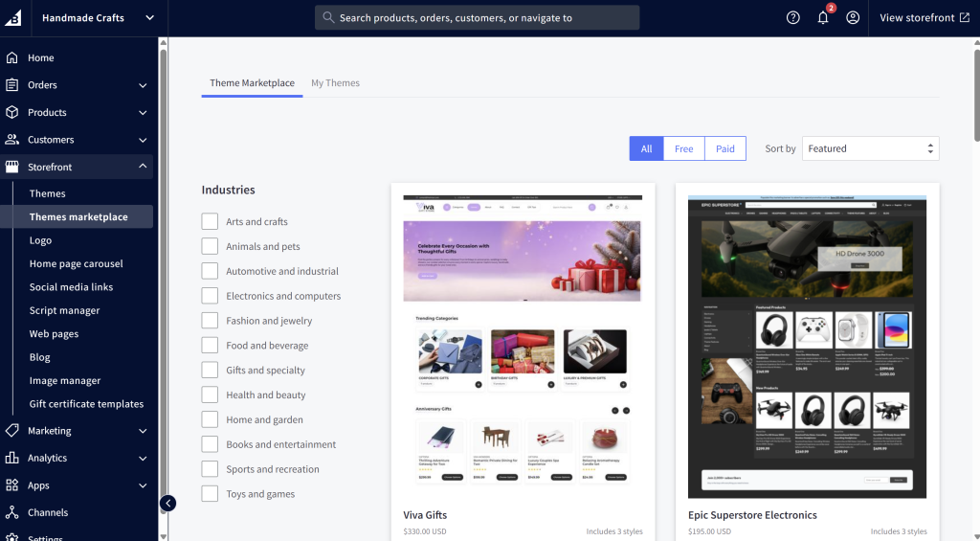Open Image manager menu item
980x541 pixels.
[x=65, y=380]
